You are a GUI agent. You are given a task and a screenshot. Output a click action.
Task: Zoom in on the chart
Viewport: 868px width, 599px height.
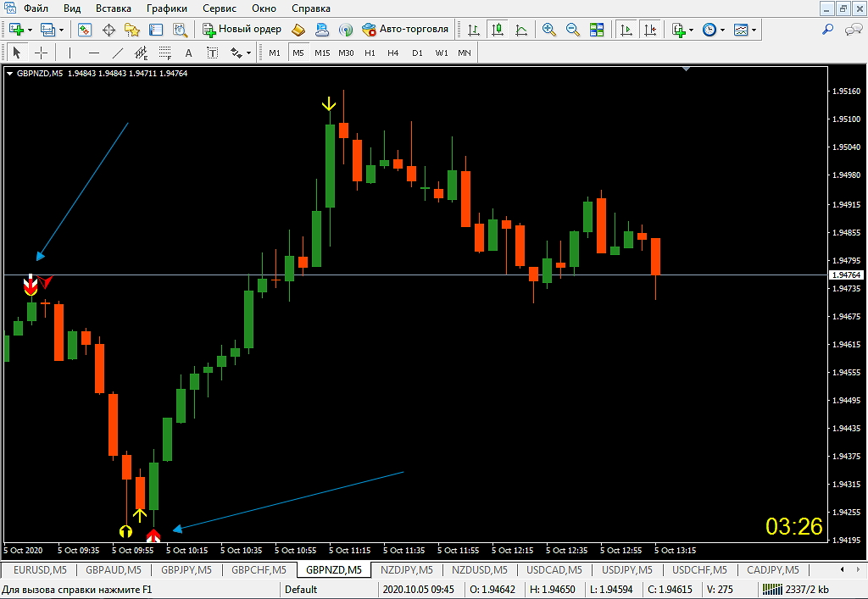pyautogui.click(x=549, y=30)
